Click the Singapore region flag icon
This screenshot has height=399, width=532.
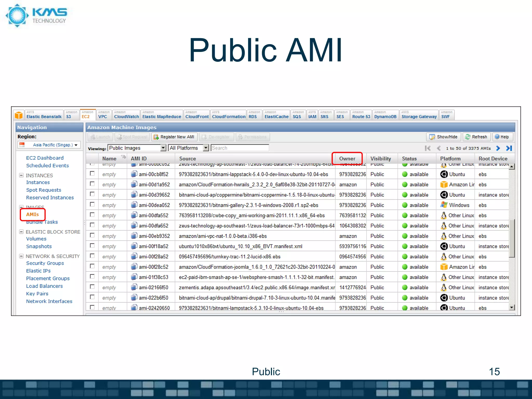22,145
